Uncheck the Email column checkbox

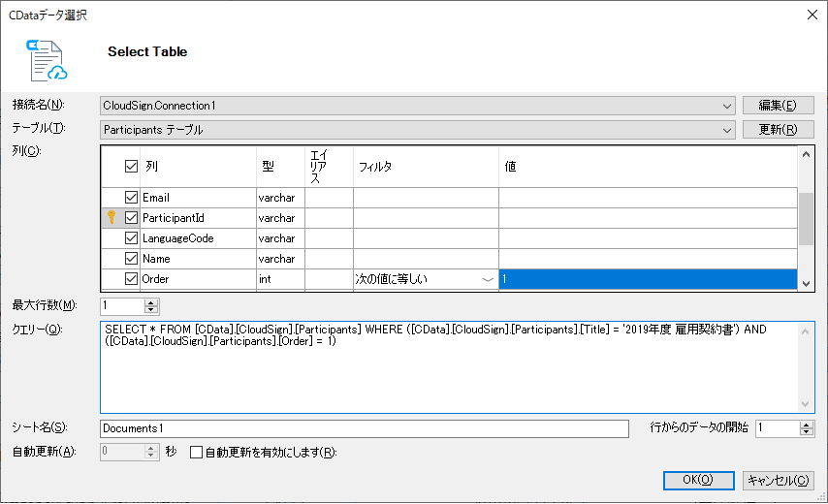pyautogui.click(x=132, y=198)
